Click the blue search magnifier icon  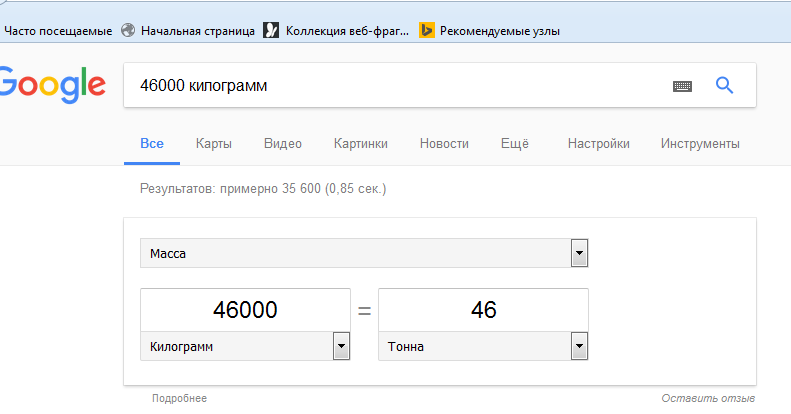725,86
